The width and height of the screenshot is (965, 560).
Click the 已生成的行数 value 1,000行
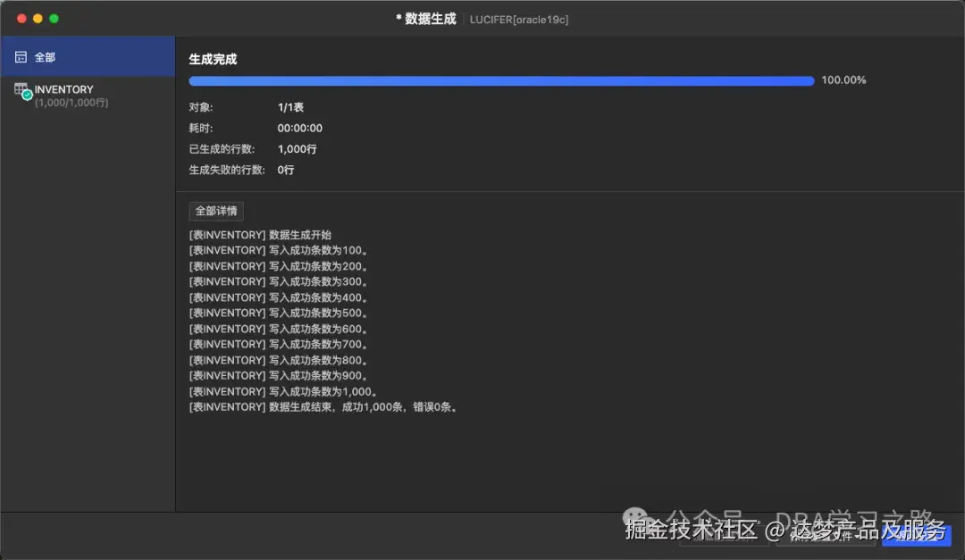pos(296,148)
